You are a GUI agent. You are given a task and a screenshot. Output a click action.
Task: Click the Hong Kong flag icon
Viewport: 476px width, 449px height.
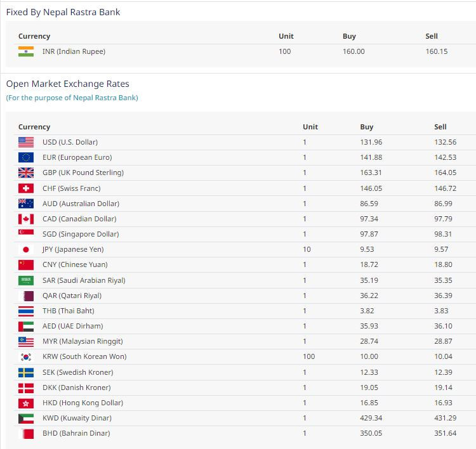26,403
